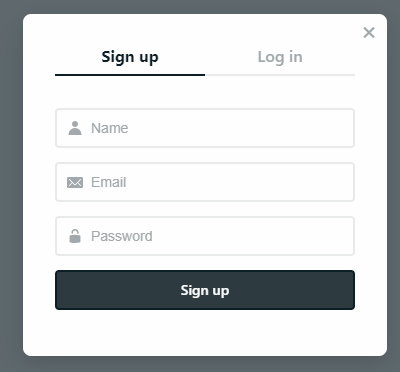Select the Sign up tab heading
The height and width of the screenshot is (372, 400).
click(x=130, y=57)
